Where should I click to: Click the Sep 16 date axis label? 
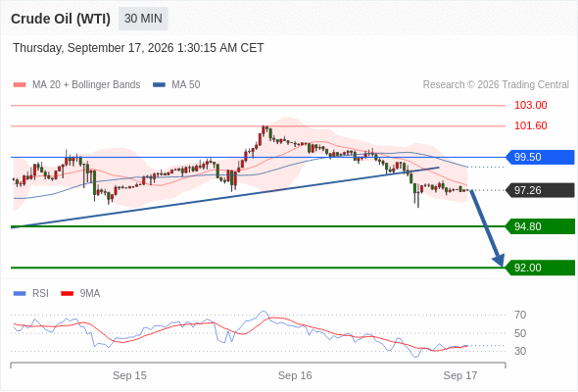pyautogui.click(x=295, y=375)
